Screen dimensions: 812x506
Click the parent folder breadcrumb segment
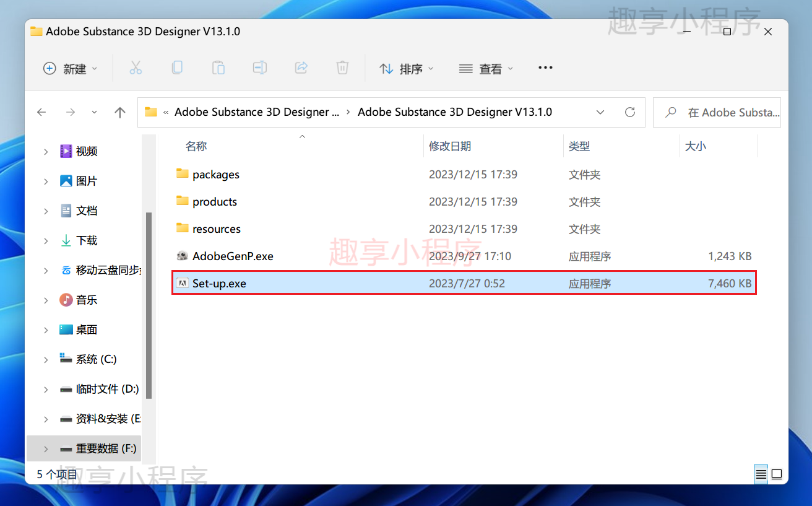(257, 112)
